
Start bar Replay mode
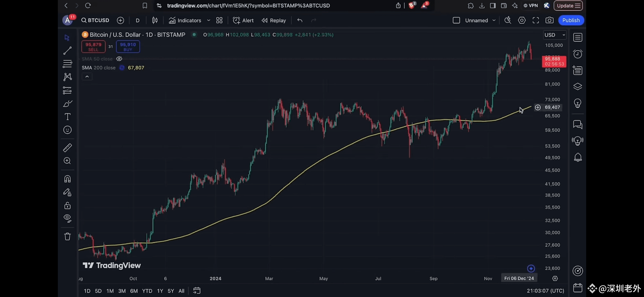[x=274, y=20]
